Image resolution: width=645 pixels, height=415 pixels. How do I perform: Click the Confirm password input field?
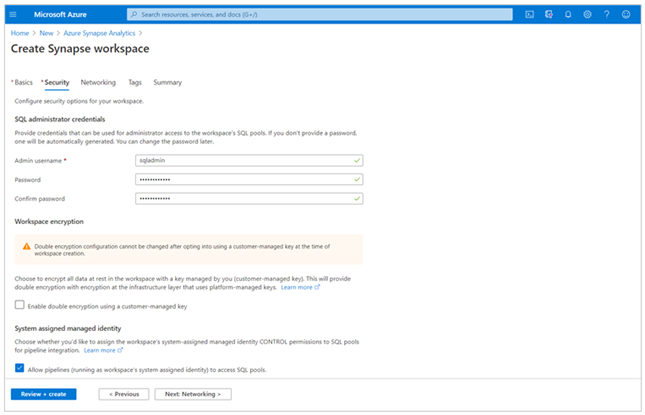point(249,199)
